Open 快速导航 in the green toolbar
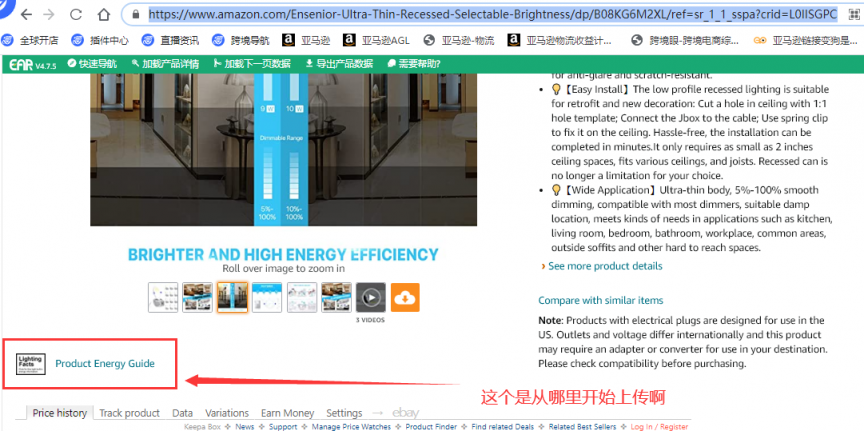The height and width of the screenshot is (431, 864). tap(92, 64)
